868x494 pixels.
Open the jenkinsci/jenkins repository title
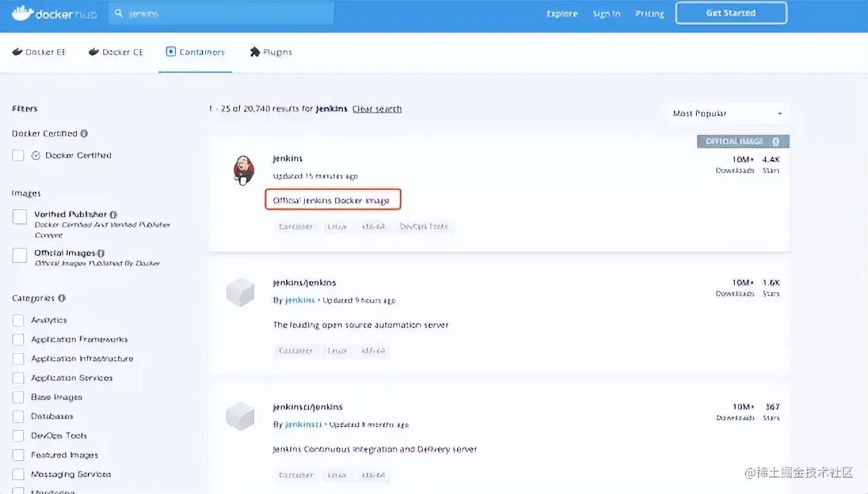tap(308, 407)
